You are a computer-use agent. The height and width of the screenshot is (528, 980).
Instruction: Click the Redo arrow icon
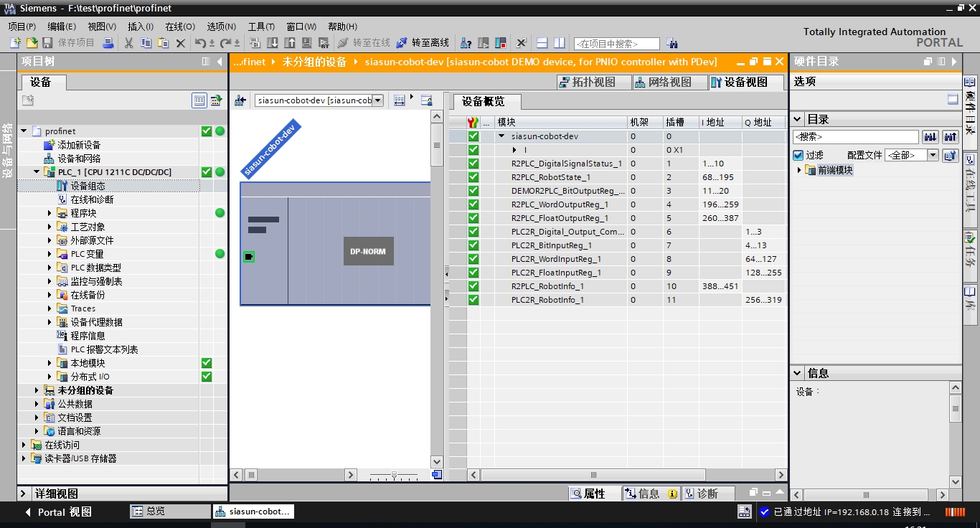tap(225, 43)
